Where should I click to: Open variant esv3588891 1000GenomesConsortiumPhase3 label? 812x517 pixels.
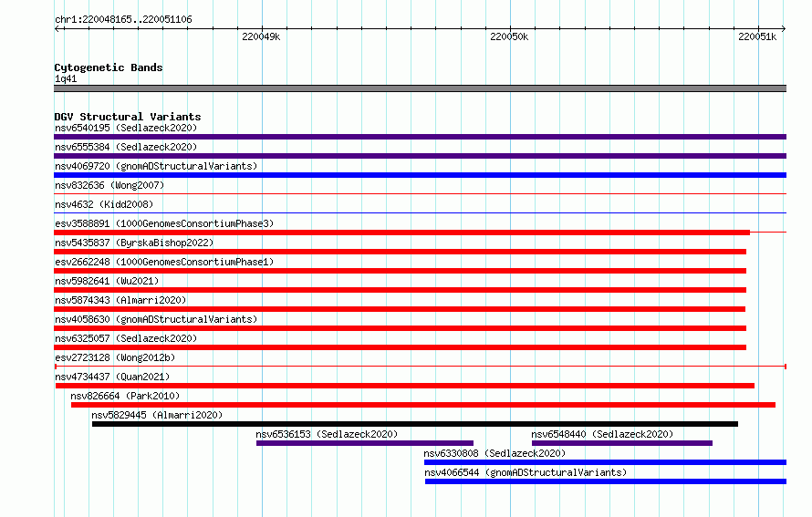164,223
